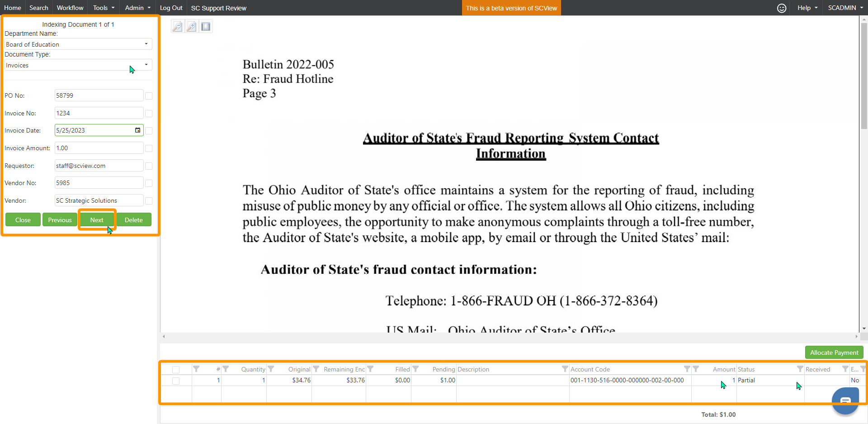Go to Home in the top navigation
Viewport: 868px width, 424px height.
click(13, 8)
